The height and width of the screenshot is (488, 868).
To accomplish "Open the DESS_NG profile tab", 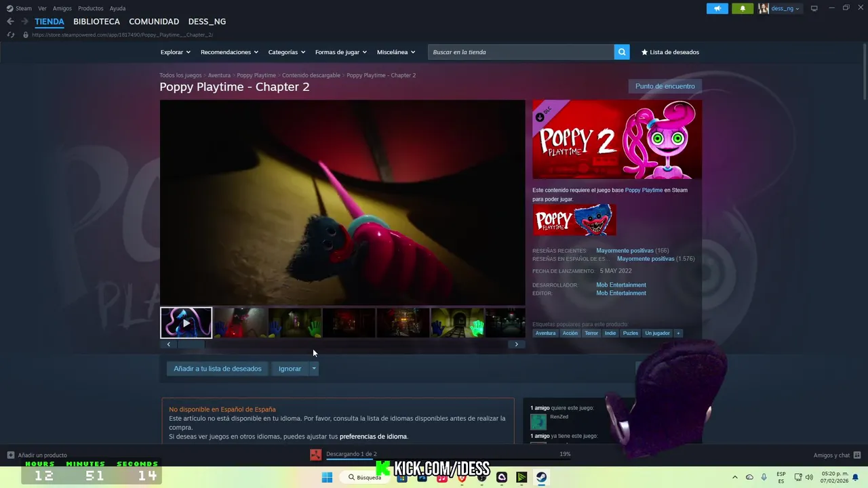I will pyautogui.click(x=207, y=22).
